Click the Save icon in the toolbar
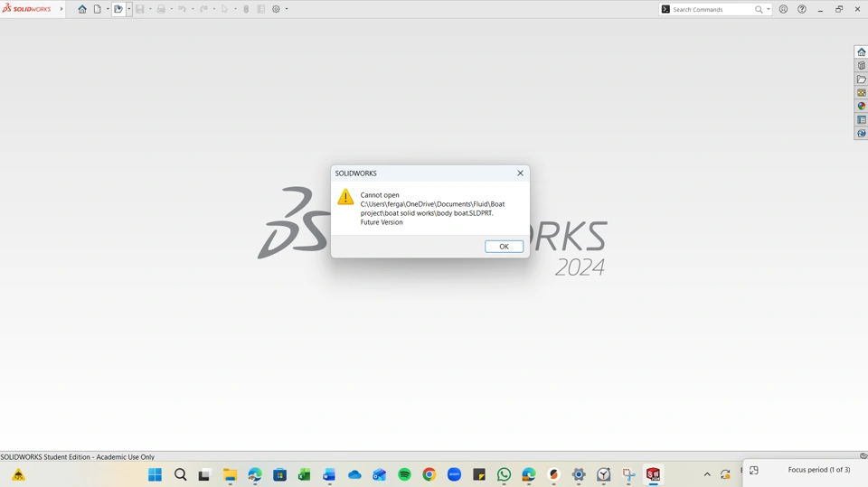 point(140,9)
